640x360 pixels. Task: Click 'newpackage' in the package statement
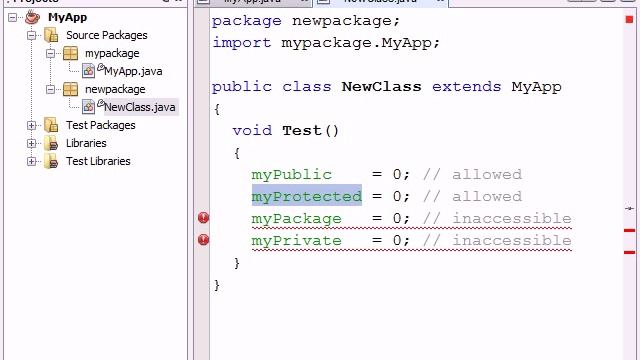[x=342, y=21]
